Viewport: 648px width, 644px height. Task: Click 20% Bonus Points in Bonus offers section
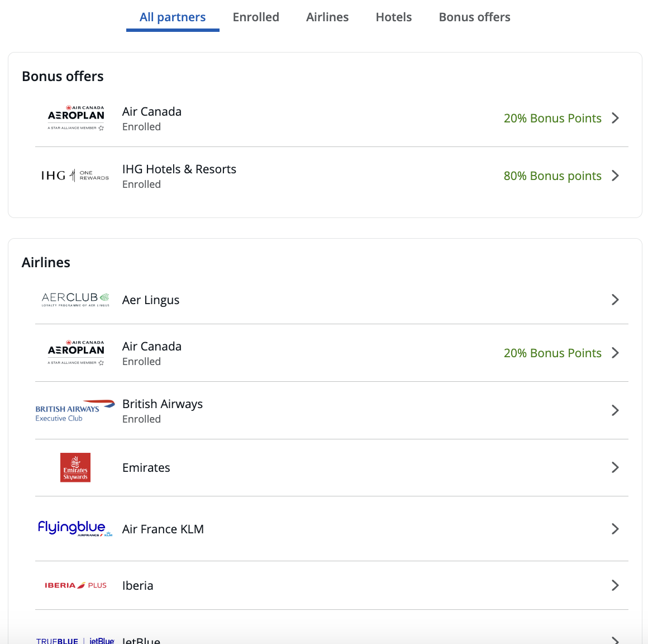(x=552, y=119)
